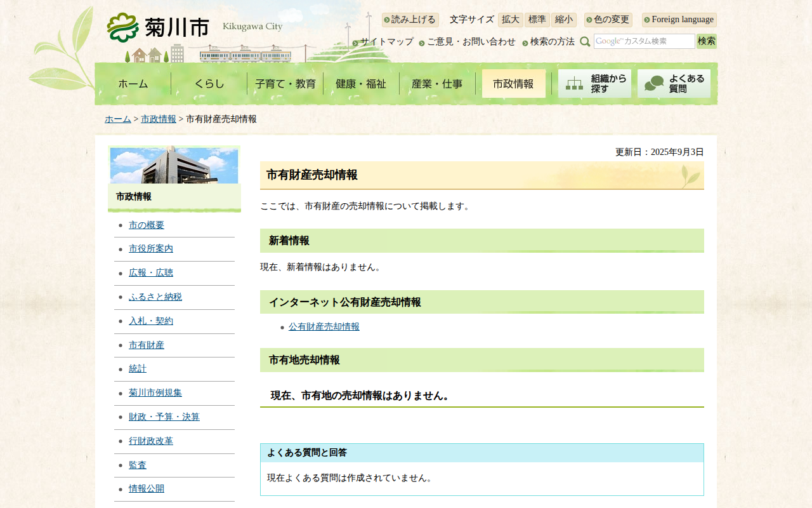Set text size to standard

[537, 20]
